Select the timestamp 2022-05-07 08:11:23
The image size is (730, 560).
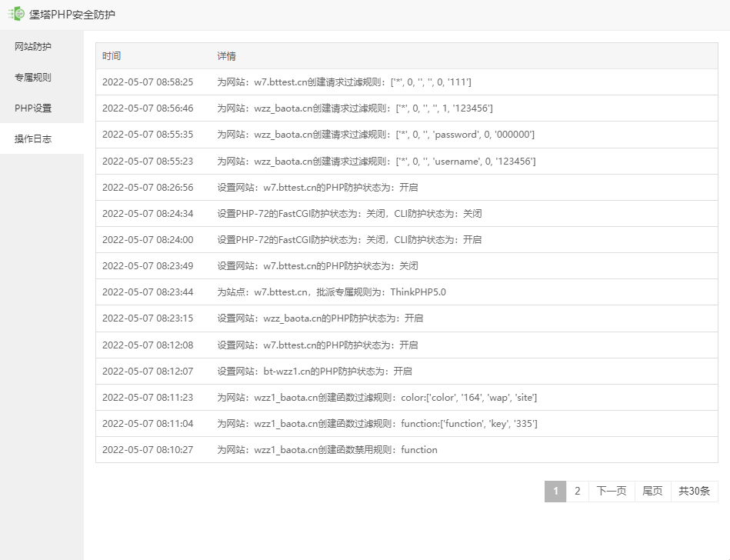pos(148,397)
